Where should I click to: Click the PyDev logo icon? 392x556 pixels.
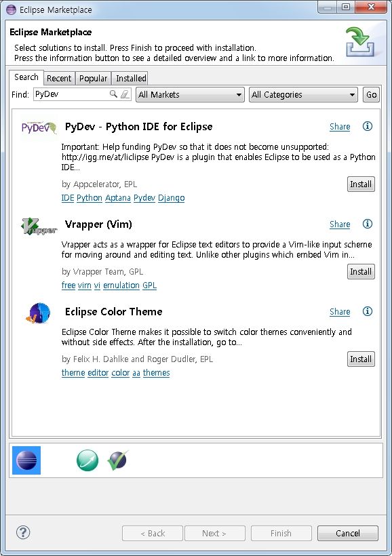39,127
